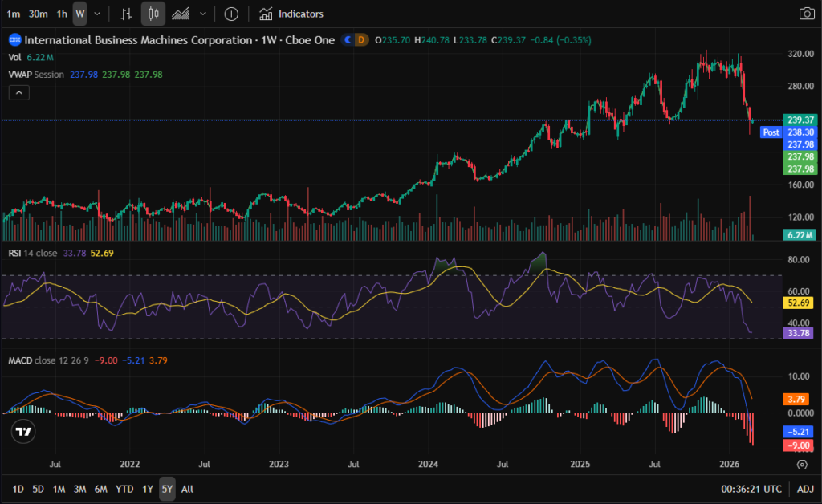Open the time interval dropdown arrow

(97, 14)
